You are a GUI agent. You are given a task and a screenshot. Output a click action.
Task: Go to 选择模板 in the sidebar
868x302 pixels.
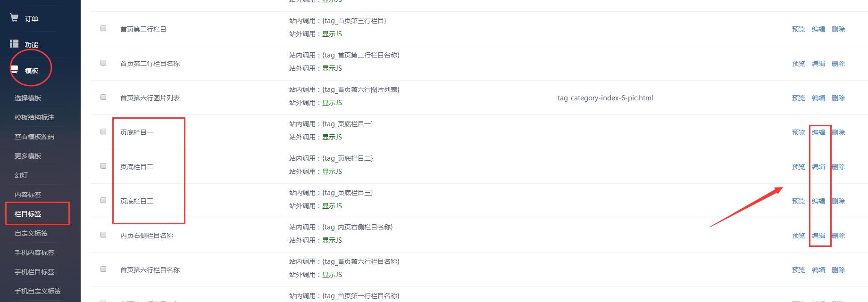click(x=28, y=98)
